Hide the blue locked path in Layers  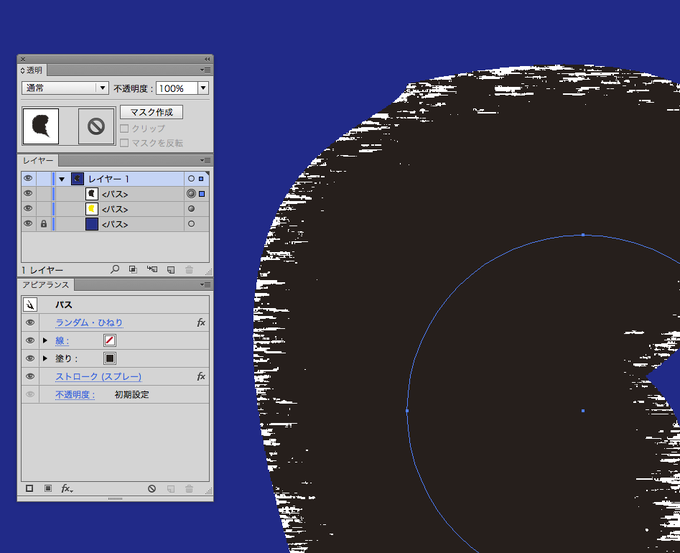[28, 224]
